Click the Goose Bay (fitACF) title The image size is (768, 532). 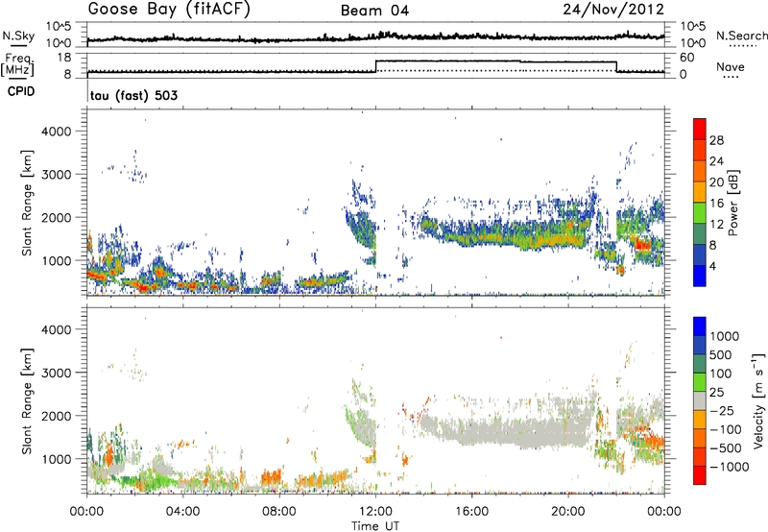pyautogui.click(x=169, y=10)
